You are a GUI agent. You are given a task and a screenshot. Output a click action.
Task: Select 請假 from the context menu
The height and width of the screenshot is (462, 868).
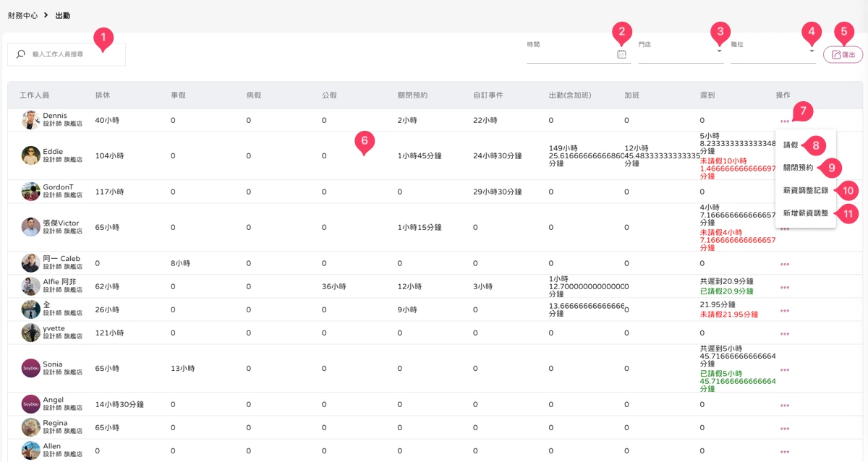[x=791, y=145]
